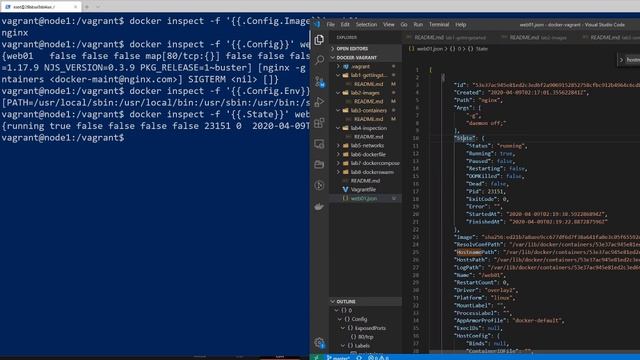Collapse the lab4-inspection folder
Screen dimensions: 640x360
coord(365,128)
